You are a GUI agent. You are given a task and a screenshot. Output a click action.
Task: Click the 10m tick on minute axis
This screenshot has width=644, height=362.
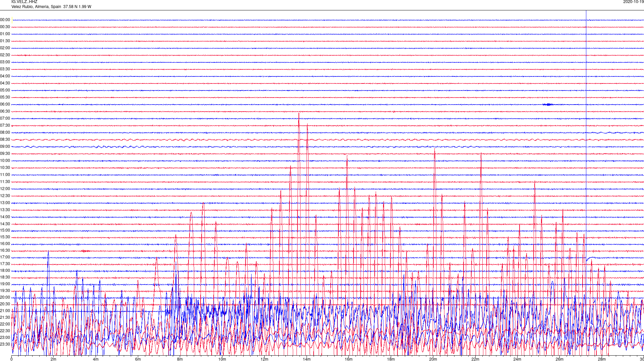point(222,359)
